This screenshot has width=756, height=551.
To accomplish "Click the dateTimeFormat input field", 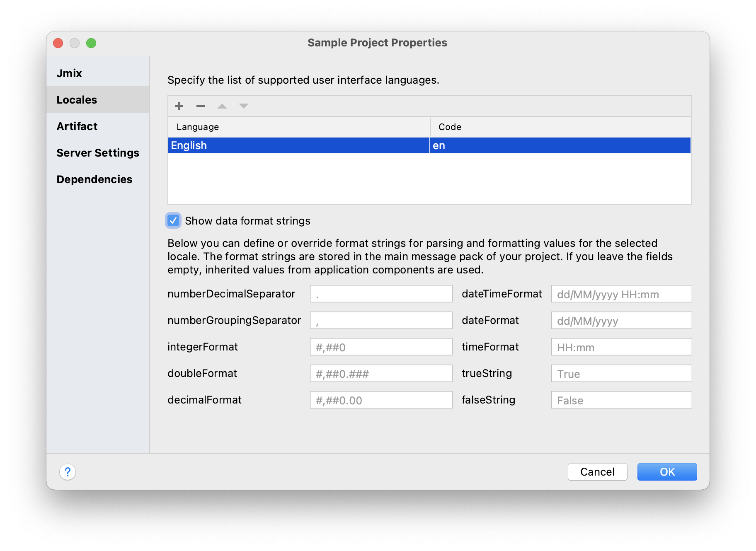I will click(x=621, y=294).
